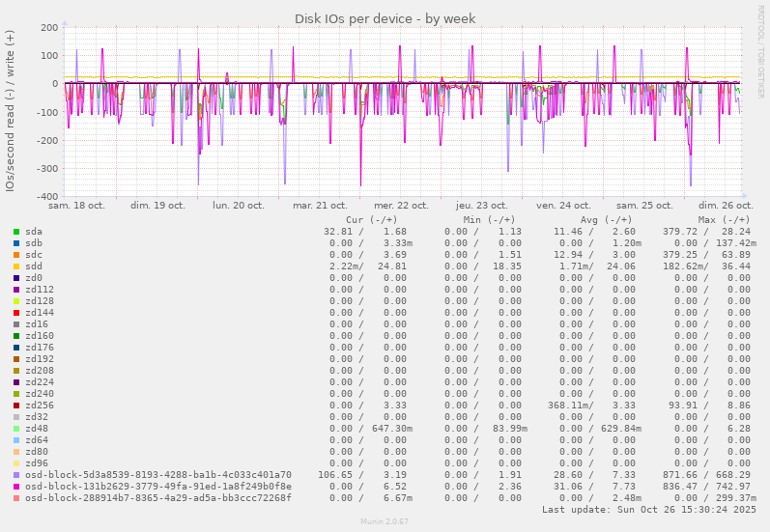Click the 'sam. 18 oct.' date label
This screenshot has width=770, height=532.
(x=76, y=206)
